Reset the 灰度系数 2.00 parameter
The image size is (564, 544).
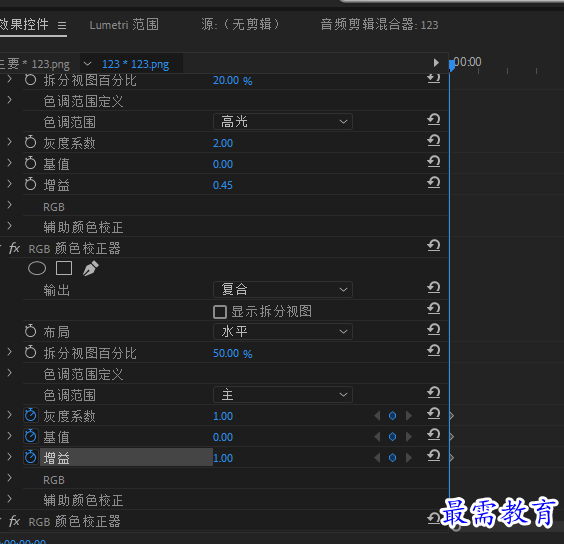434,140
